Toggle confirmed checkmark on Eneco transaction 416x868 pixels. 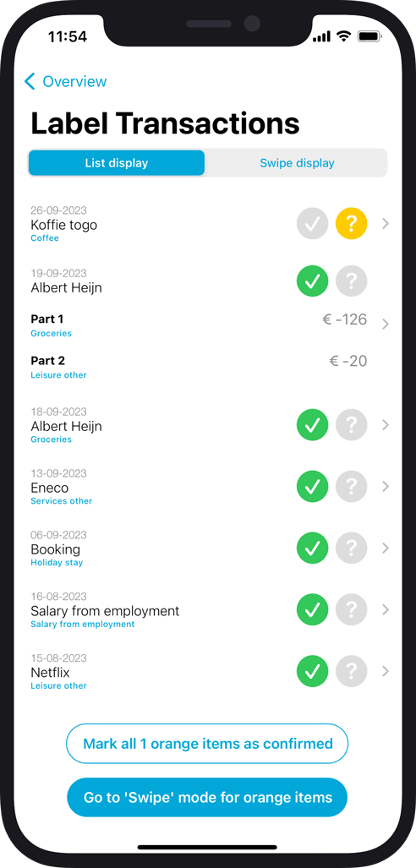pos(312,487)
